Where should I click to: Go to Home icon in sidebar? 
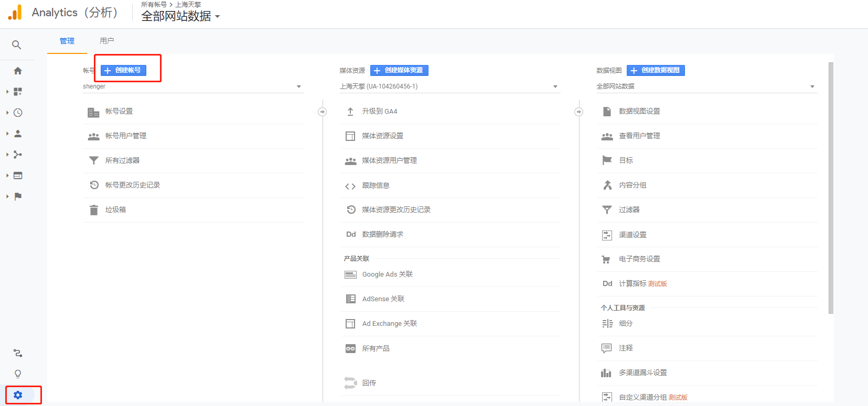18,71
